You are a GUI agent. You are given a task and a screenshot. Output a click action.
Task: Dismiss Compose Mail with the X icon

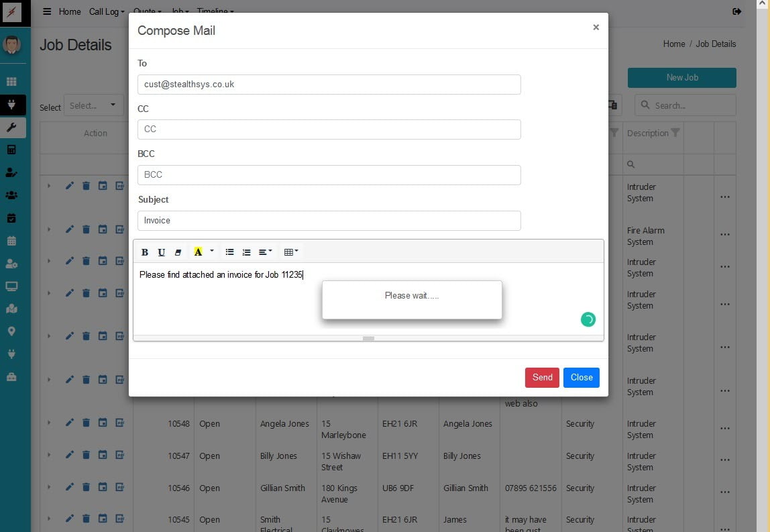(x=596, y=28)
